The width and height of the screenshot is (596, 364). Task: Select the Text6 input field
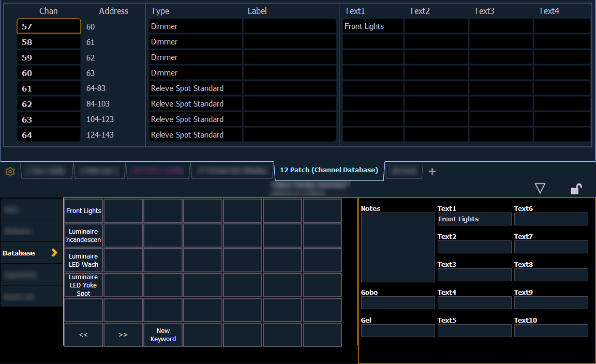(551, 219)
